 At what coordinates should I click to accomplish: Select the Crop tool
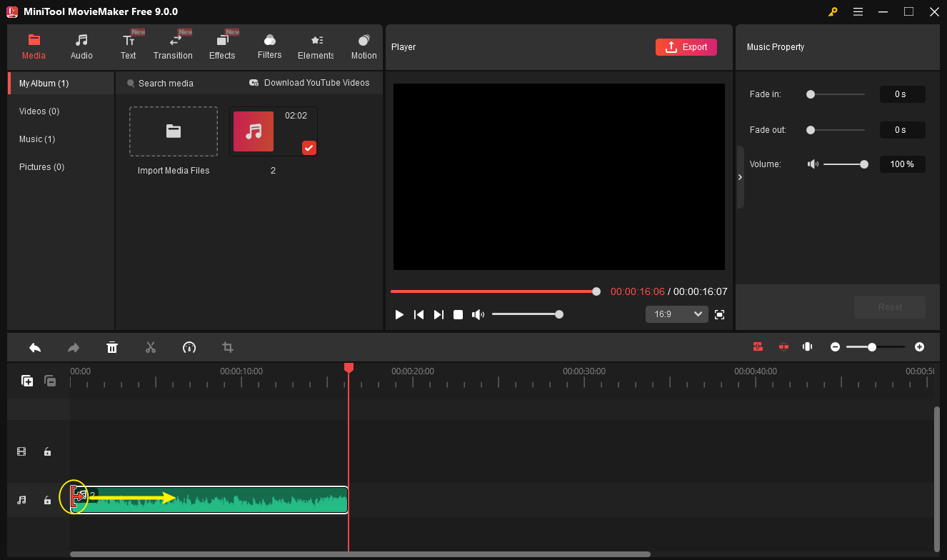228,347
